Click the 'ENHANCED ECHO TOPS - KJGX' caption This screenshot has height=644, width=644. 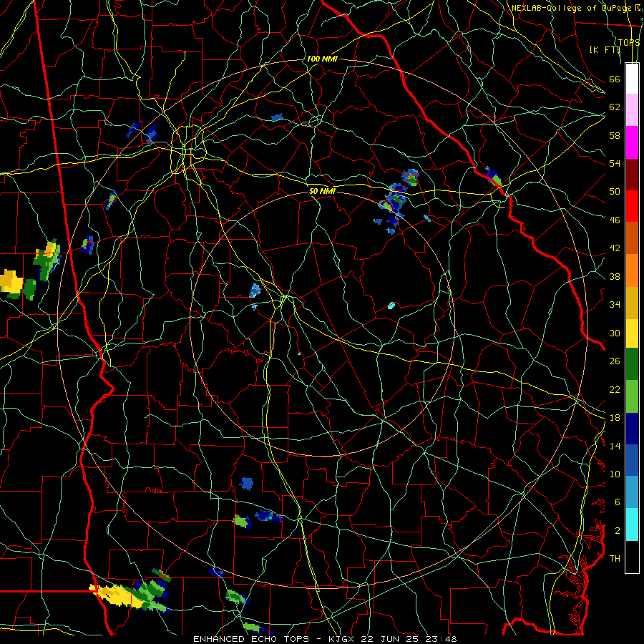pyautogui.click(x=273, y=639)
